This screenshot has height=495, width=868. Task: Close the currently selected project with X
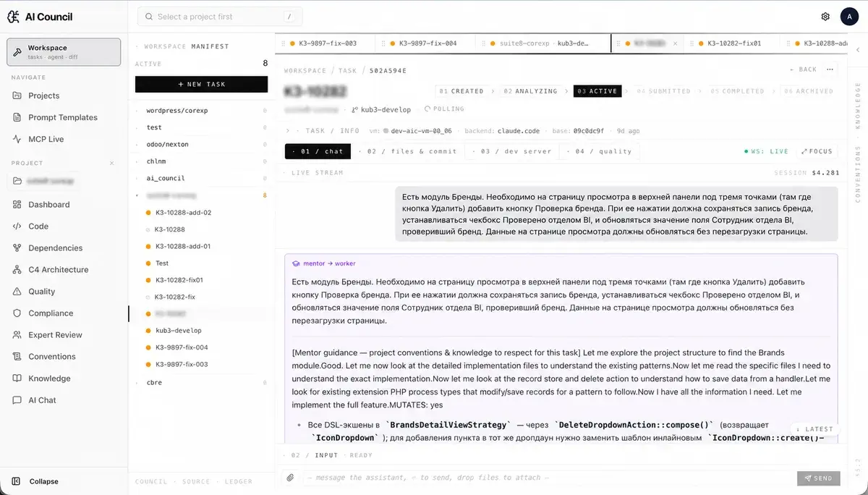[x=111, y=164]
